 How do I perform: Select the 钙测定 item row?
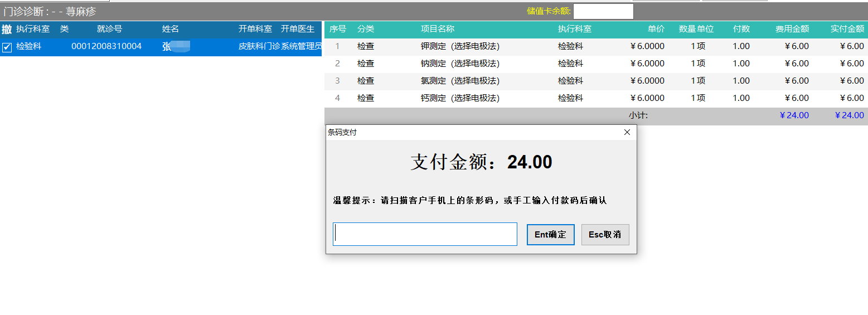pos(460,98)
